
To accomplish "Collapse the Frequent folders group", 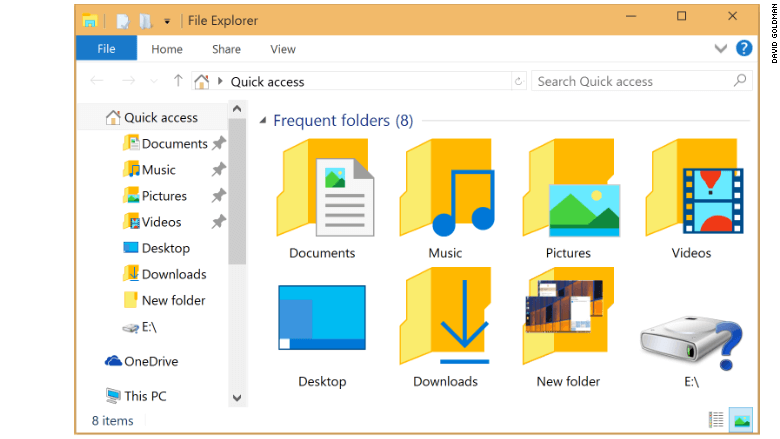I will tap(263, 120).
